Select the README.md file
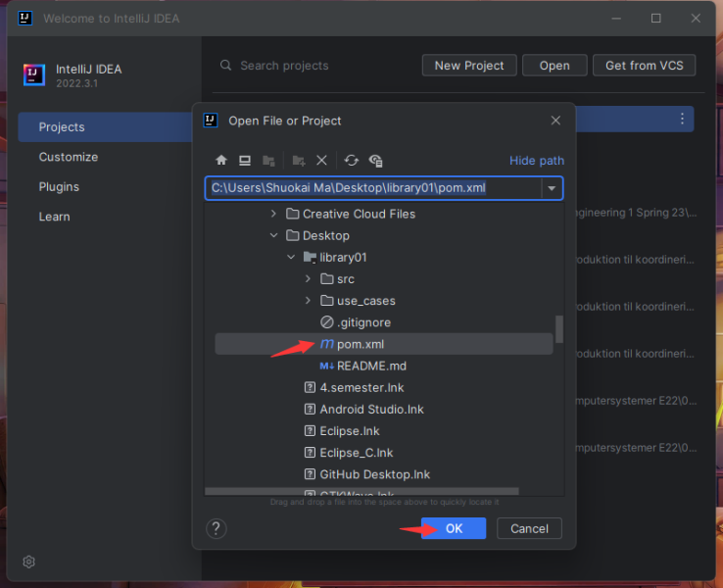This screenshot has height=588, width=723. [x=363, y=366]
